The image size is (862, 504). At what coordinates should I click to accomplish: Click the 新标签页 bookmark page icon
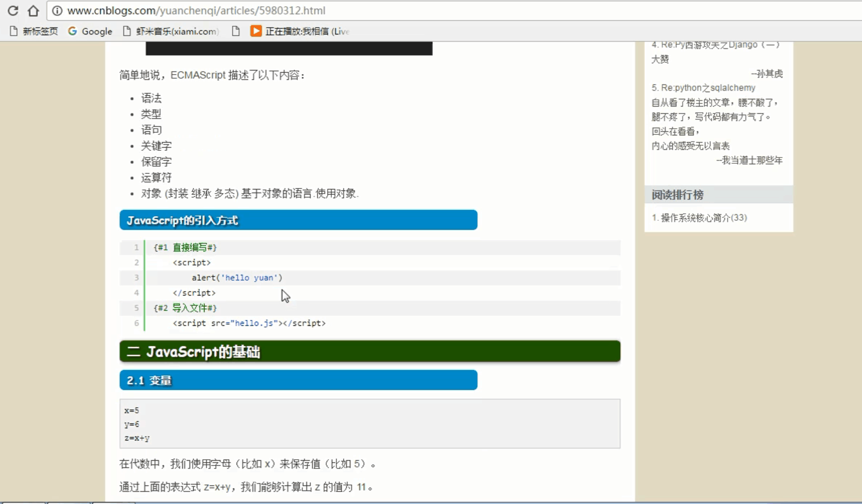coord(14,31)
